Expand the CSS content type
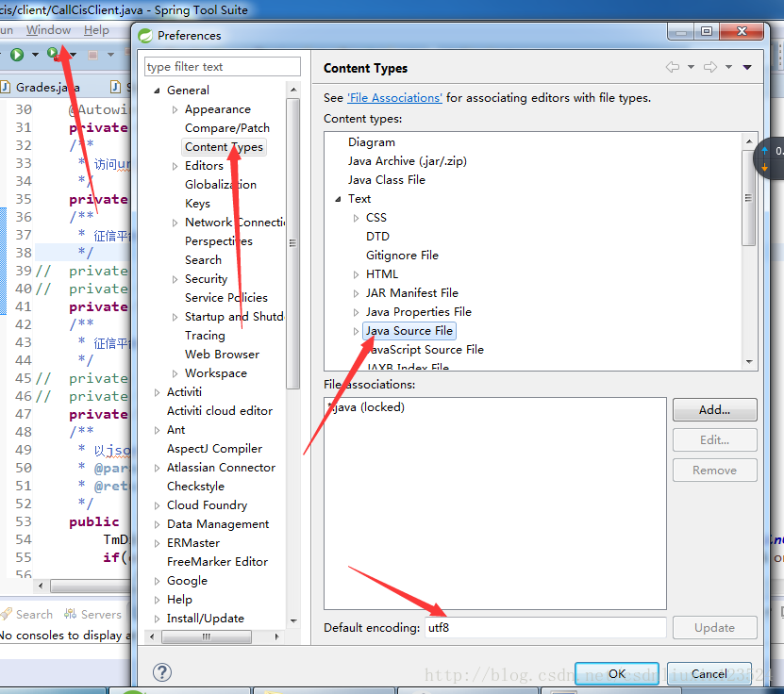784x694 pixels. tap(356, 218)
